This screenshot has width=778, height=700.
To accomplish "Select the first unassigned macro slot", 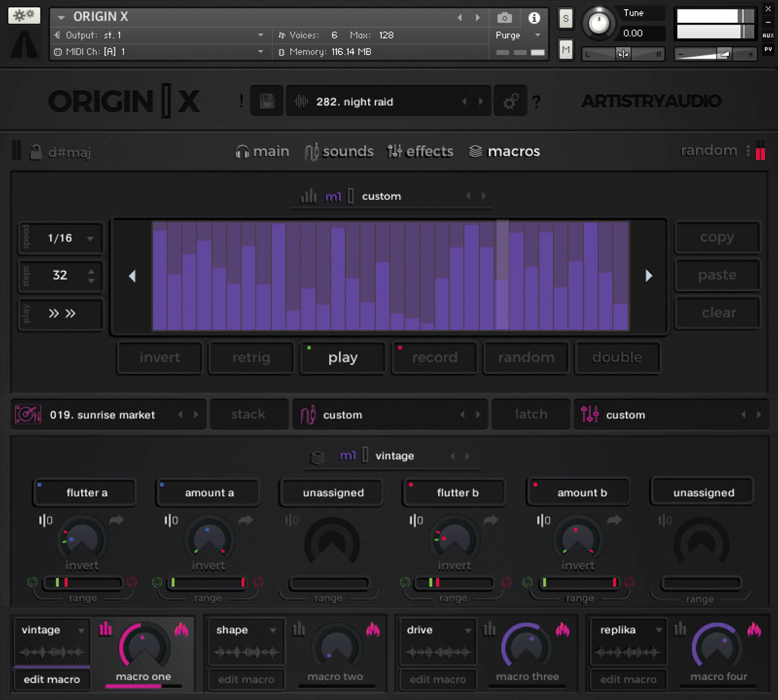I will pyautogui.click(x=331, y=493).
